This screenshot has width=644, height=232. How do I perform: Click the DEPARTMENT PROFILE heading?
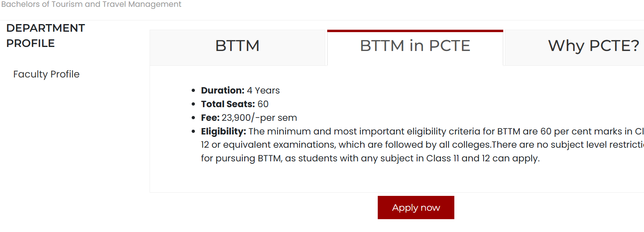[x=46, y=36]
